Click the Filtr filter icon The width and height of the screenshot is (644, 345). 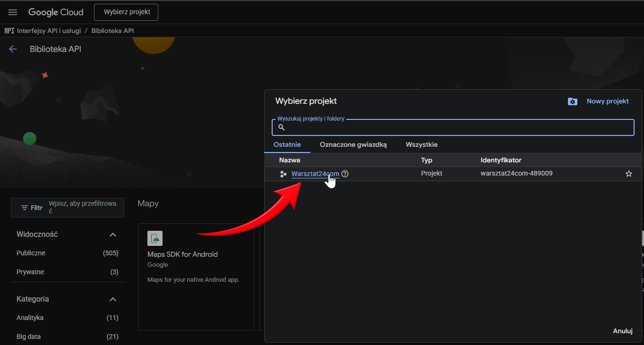click(x=25, y=208)
